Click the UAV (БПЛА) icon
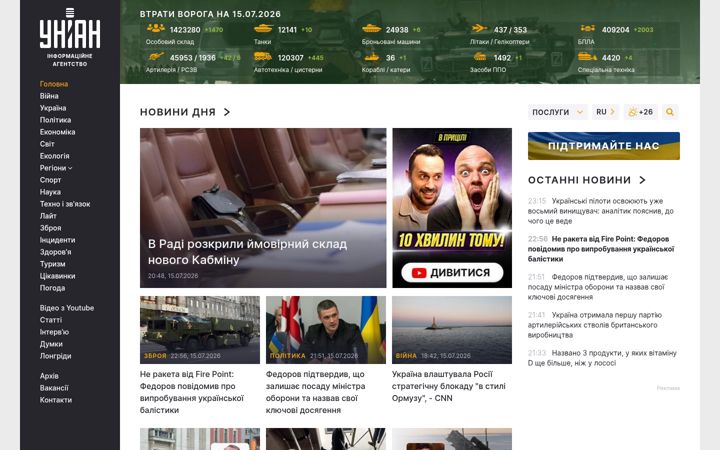This screenshot has width=720, height=450. tap(588, 28)
